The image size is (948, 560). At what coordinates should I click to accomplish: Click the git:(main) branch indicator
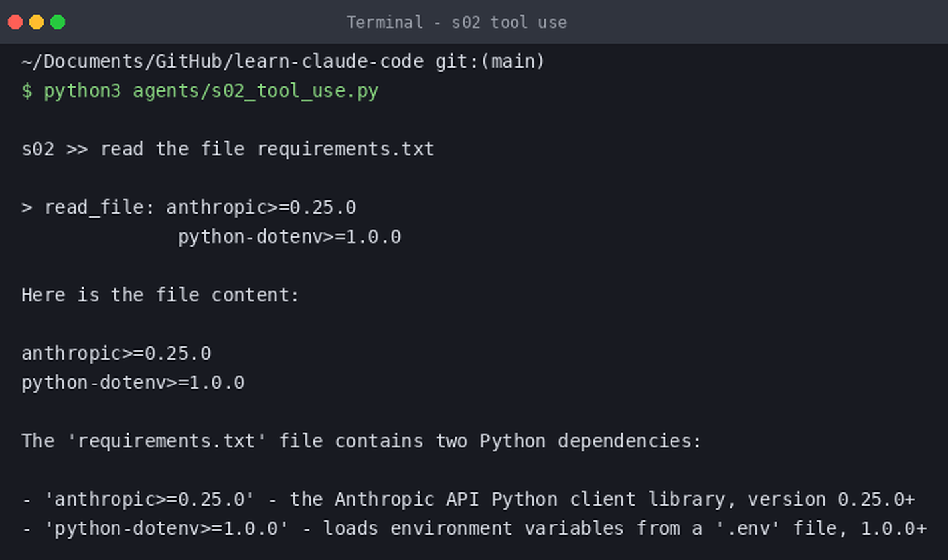pos(490,61)
